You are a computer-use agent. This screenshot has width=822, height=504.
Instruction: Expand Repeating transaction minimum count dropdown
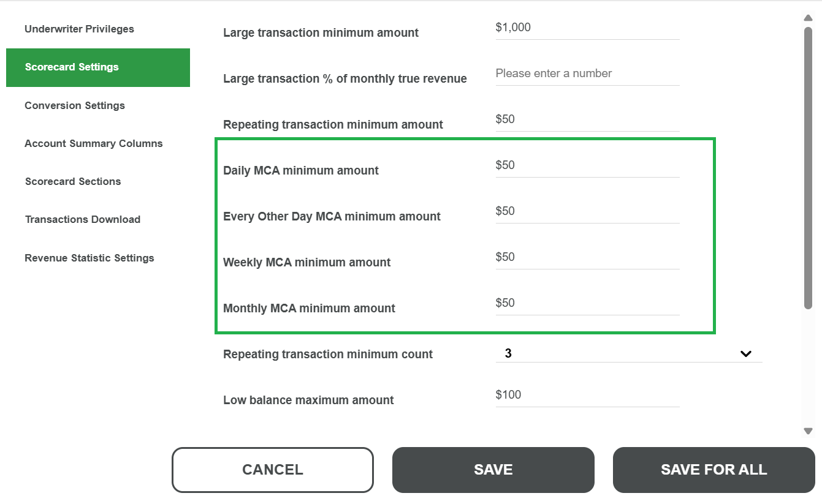coord(628,353)
